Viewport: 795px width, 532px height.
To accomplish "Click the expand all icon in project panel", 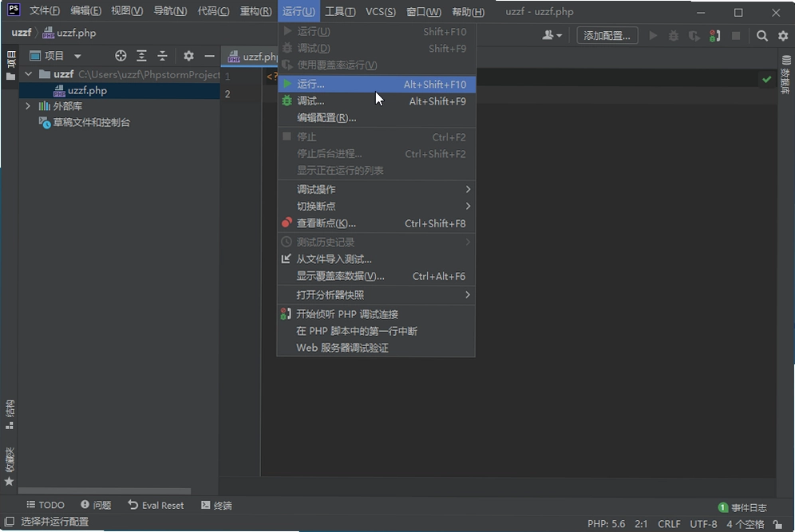I will pyautogui.click(x=141, y=56).
